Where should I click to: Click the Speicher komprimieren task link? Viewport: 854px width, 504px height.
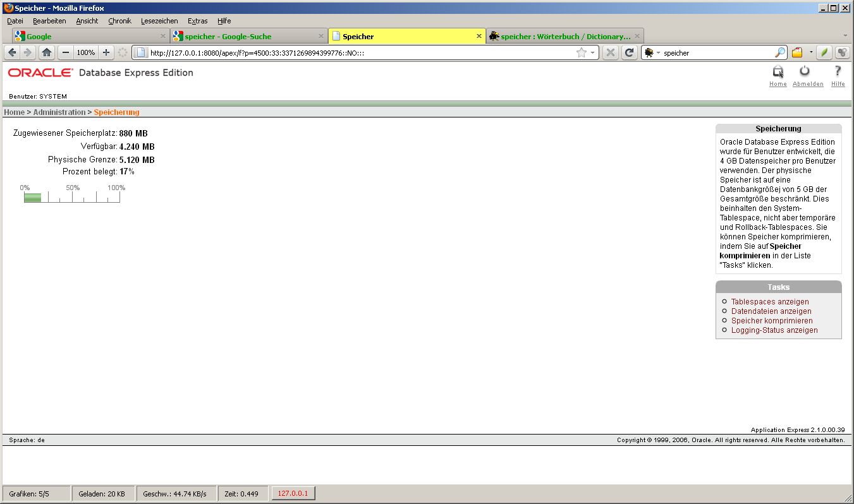tap(772, 321)
